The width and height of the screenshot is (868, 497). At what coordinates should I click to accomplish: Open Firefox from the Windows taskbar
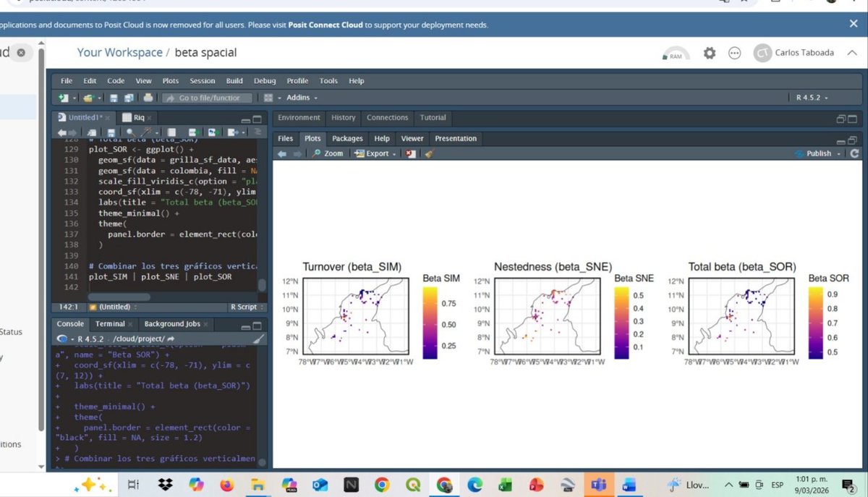[x=226, y=485]
